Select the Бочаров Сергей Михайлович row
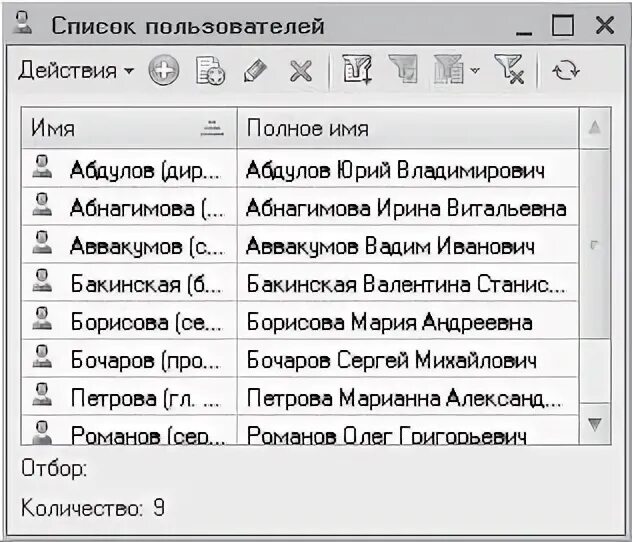632x542 pixels. point(300,359)
